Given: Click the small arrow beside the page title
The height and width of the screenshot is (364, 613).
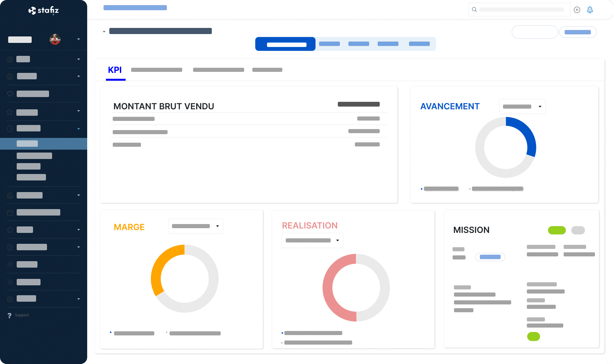Looking at the screenshot, I should pyautogui.click(x=104, y=32).
